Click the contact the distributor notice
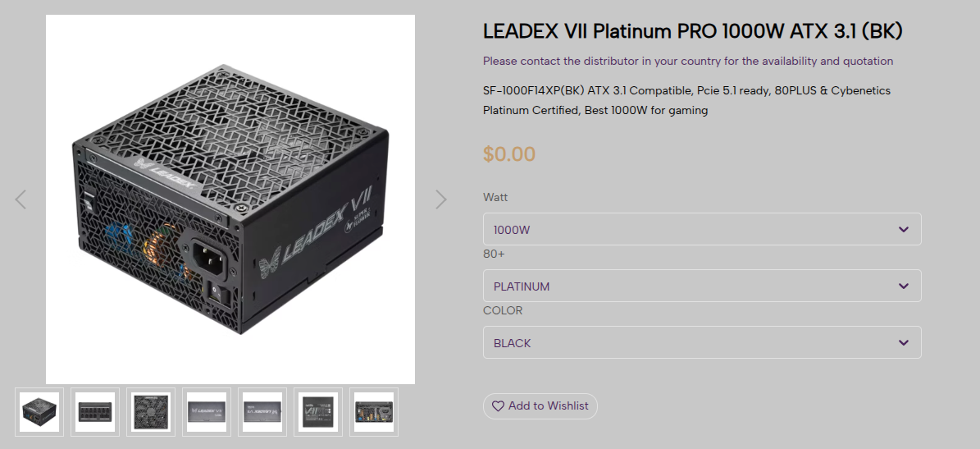 687,61
